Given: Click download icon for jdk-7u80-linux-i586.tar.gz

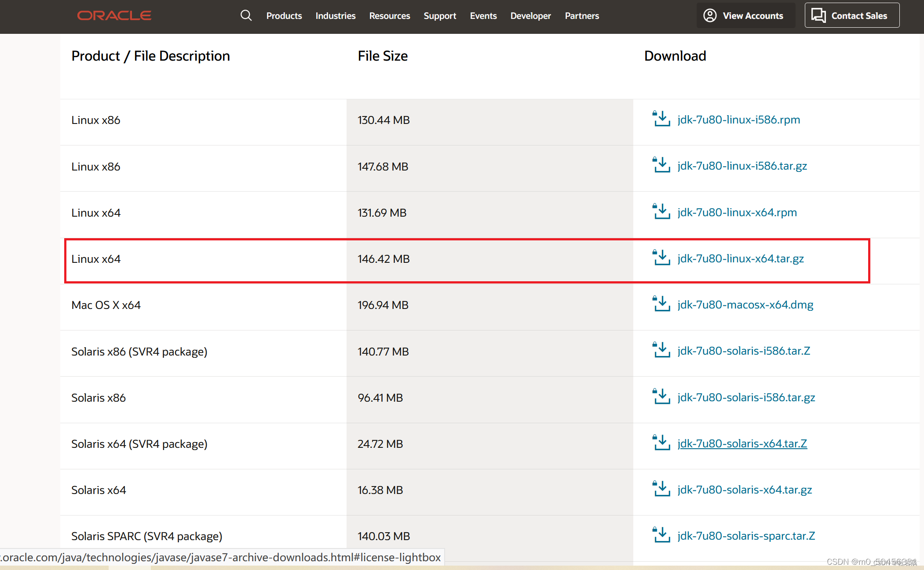Looking at the screenshot, I should [x=661, y=165].
